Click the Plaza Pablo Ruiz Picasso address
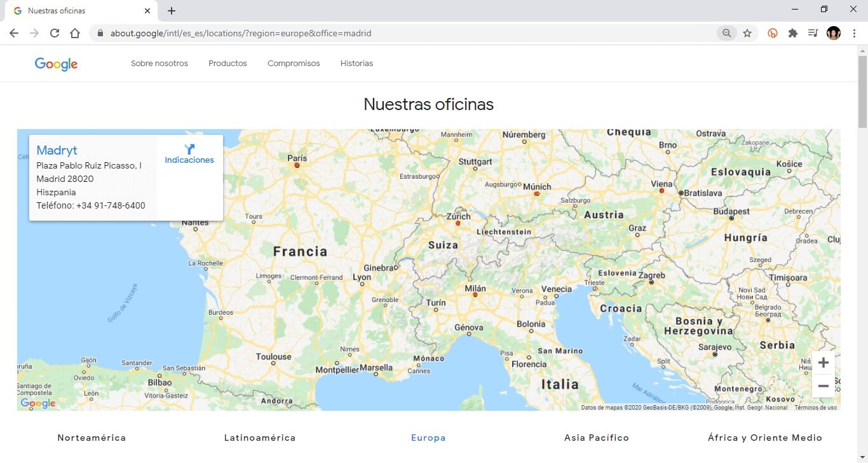This screenshot has height=463, width=868. click(89, 165)
